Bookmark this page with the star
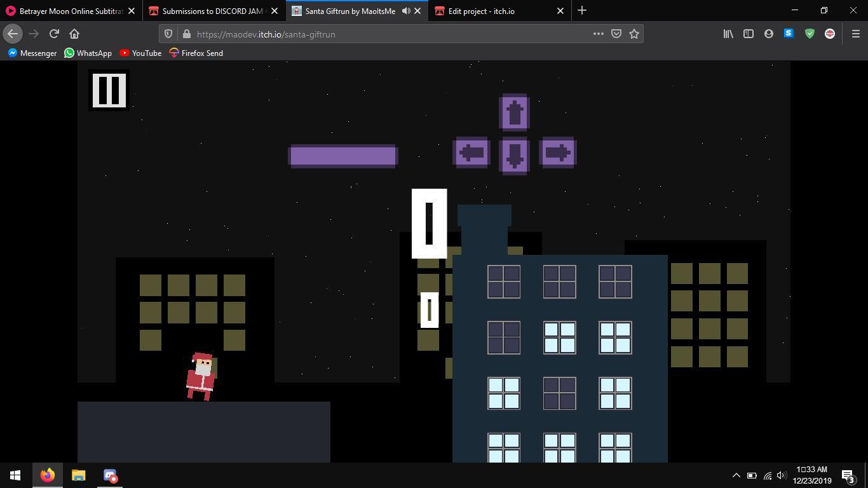 pos(634,34)
